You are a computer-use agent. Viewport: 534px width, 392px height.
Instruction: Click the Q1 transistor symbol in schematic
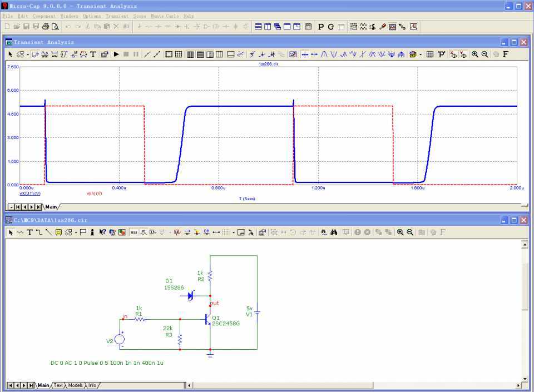207,319
